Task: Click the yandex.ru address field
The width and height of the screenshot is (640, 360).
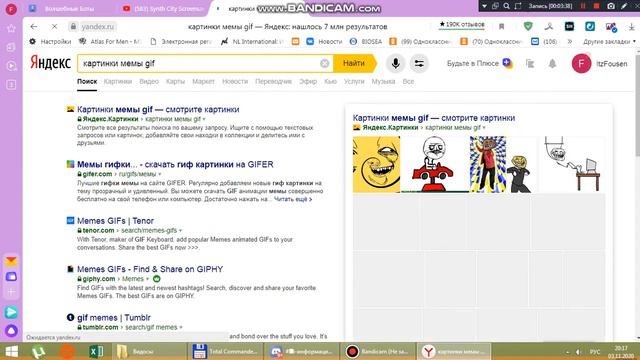Action: 97,27
